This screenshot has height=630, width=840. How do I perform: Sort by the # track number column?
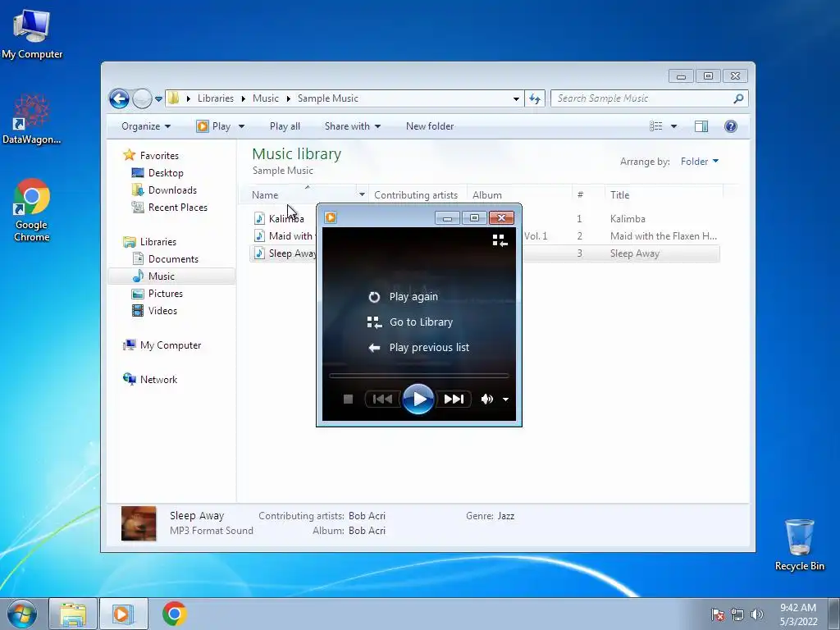588,195
